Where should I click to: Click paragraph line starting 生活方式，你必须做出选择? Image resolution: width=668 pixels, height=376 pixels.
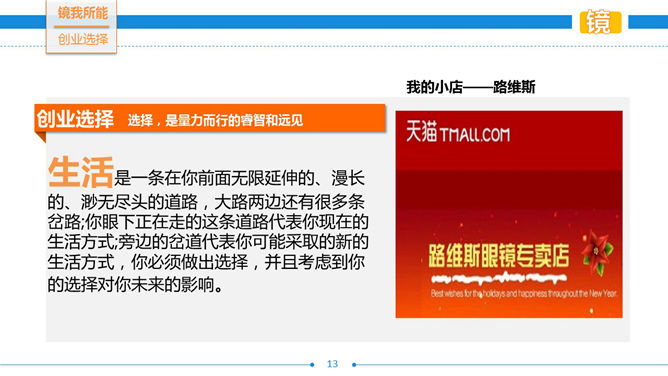[206, 262]
